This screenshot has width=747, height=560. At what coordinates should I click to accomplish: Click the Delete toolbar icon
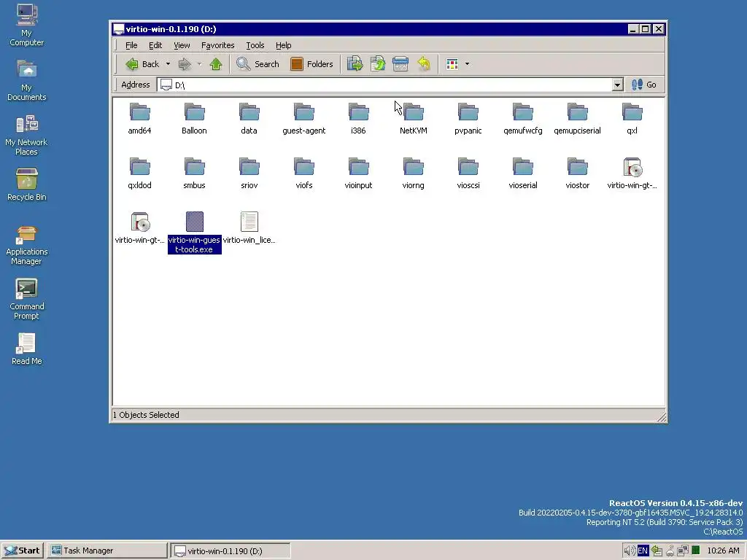tap(400, 64)
